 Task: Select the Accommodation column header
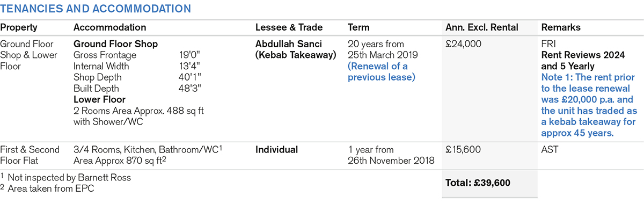[109, 27]
